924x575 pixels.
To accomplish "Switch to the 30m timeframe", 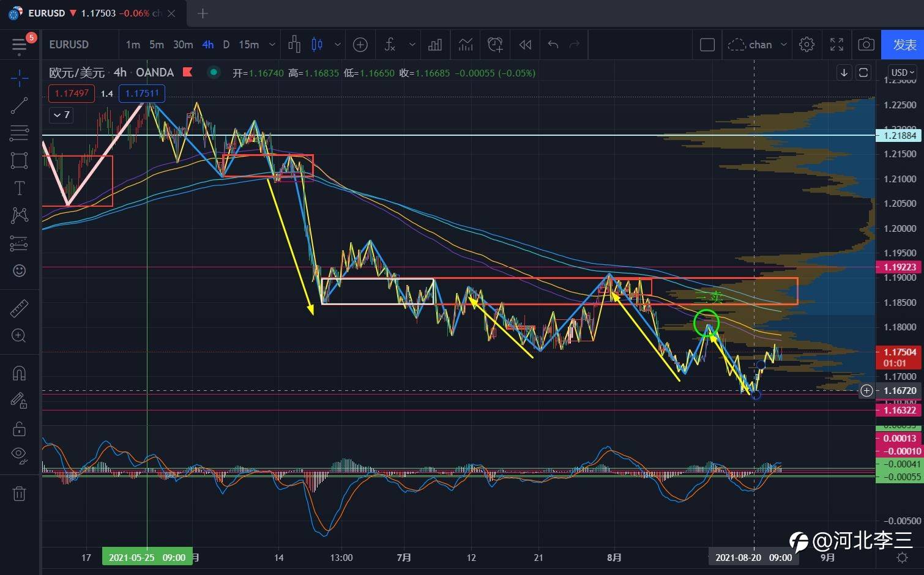I will pos(182,45).
